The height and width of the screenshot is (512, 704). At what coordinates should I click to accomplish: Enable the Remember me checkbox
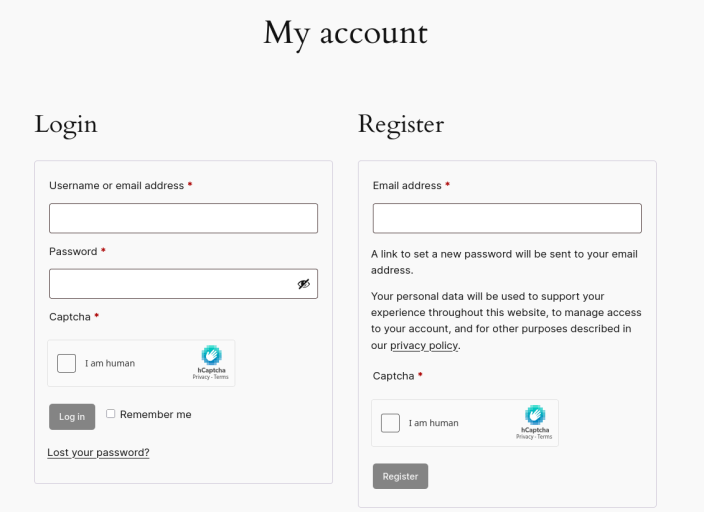tap(111, 413)
